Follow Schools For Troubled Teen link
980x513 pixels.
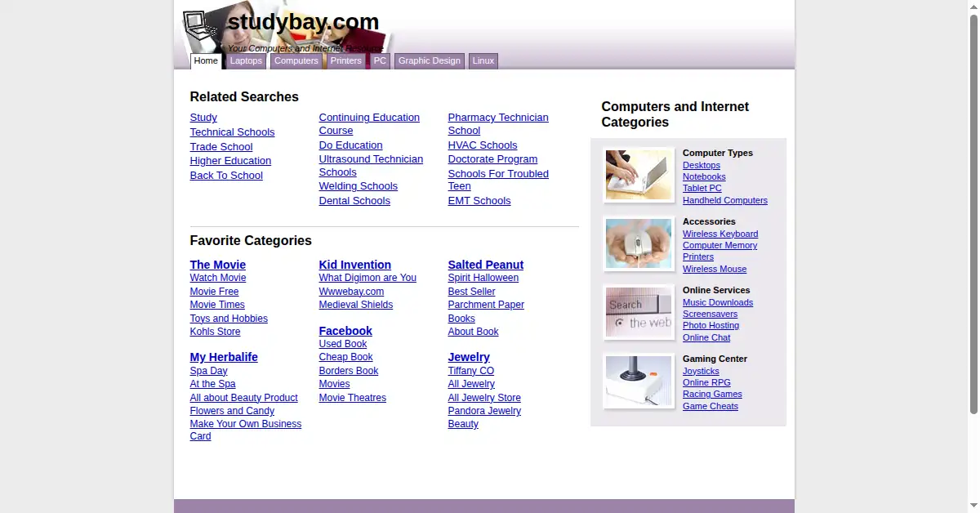pos(498,180)
